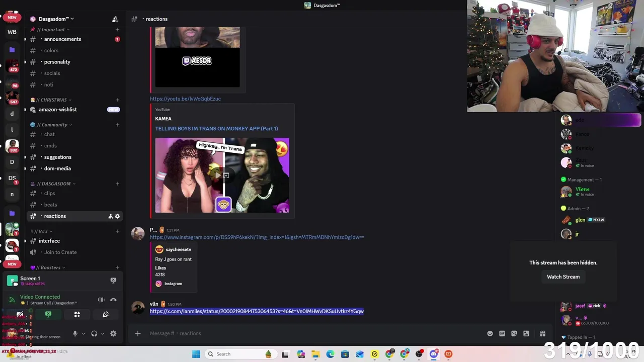Image resolution: width=644 pixels, height=362 pixels.
Task: Open the GIF picker
Action: coord(502,333)
